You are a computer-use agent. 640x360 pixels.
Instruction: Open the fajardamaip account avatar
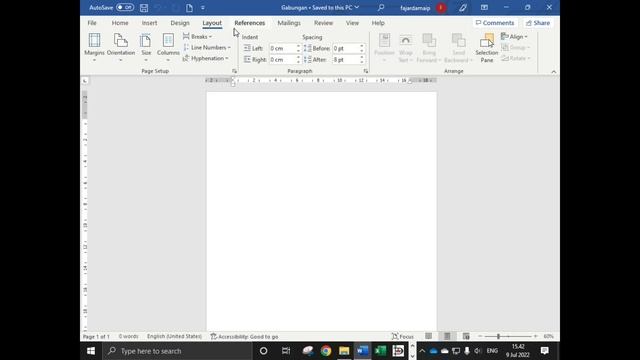441,8
